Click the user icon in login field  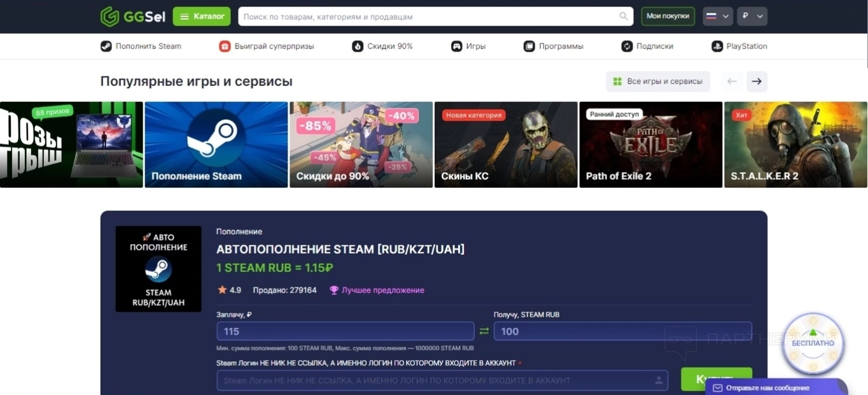pyautogui.click(x=659, y=380)
